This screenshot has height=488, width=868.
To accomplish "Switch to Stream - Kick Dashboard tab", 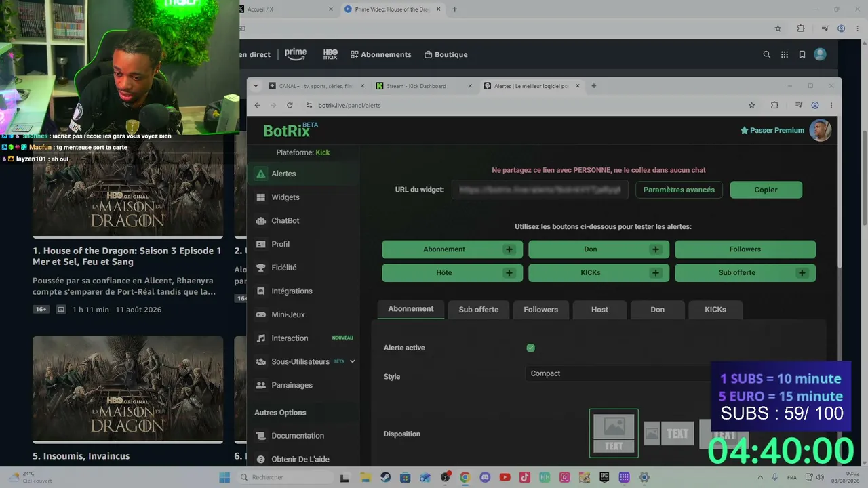I will click(x=423, y=86).
